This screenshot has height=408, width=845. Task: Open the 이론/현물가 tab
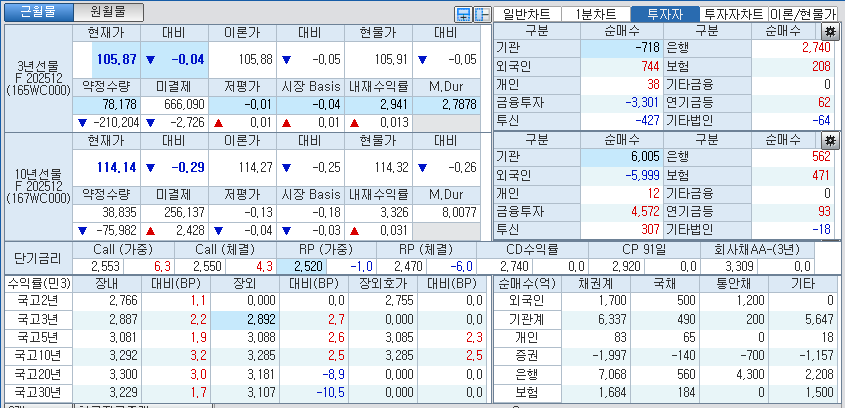(x=803, y=14)
